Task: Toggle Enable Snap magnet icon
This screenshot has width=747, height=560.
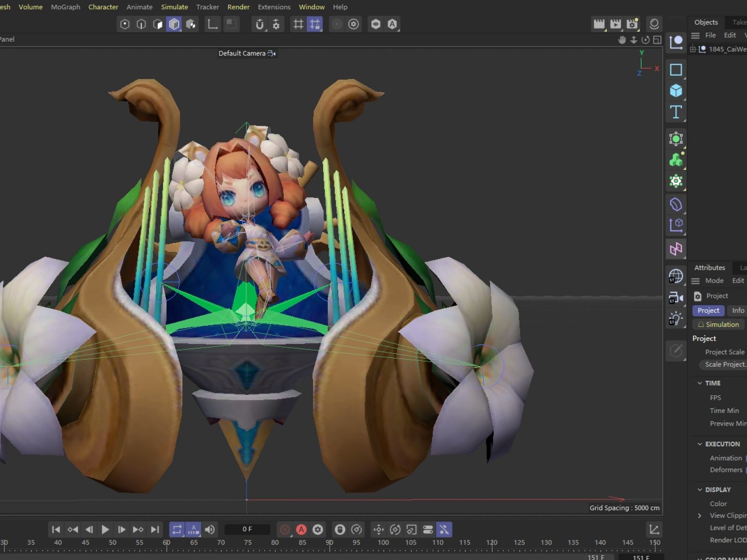Action: pos(260,24)
